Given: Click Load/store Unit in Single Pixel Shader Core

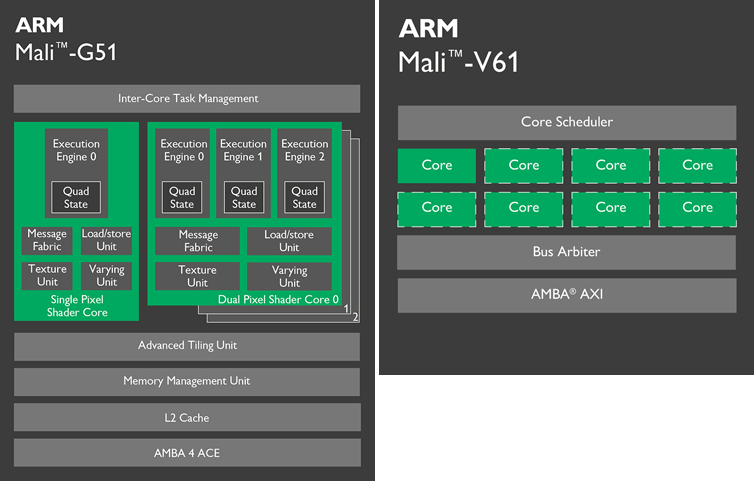Looking at the screenshot, I should pos(106,240).
